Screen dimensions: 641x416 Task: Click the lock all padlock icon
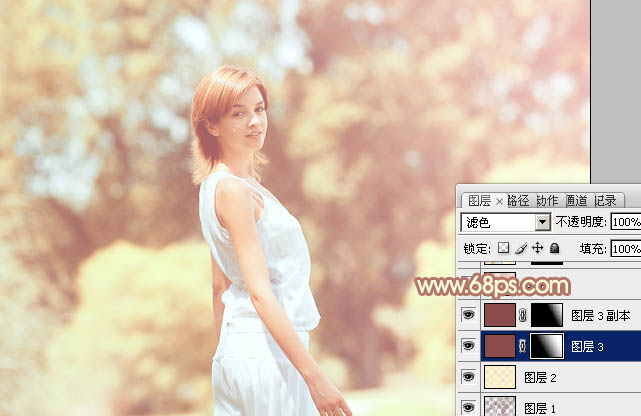pyautogui.click(x=554, y=248)
